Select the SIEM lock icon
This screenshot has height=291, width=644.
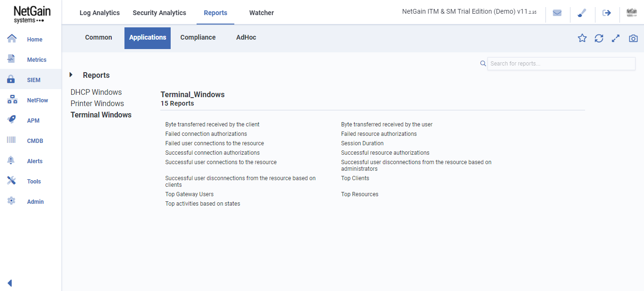click(x=11, y=79)
